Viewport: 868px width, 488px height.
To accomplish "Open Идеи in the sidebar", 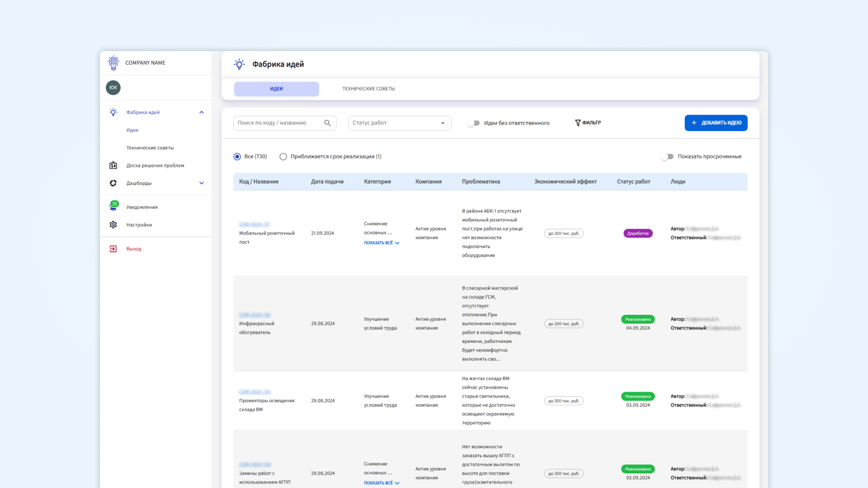I will pos(132,130).
